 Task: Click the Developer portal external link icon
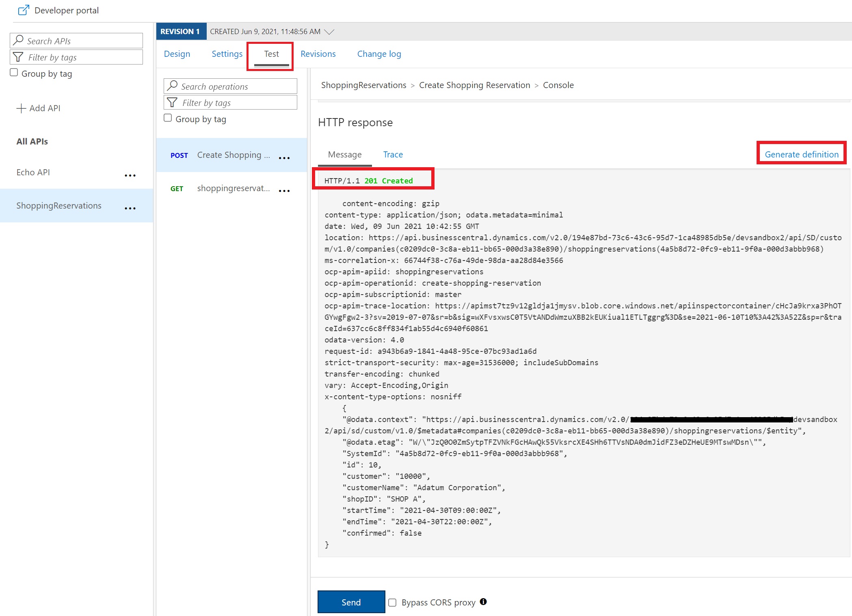[24, 10]
